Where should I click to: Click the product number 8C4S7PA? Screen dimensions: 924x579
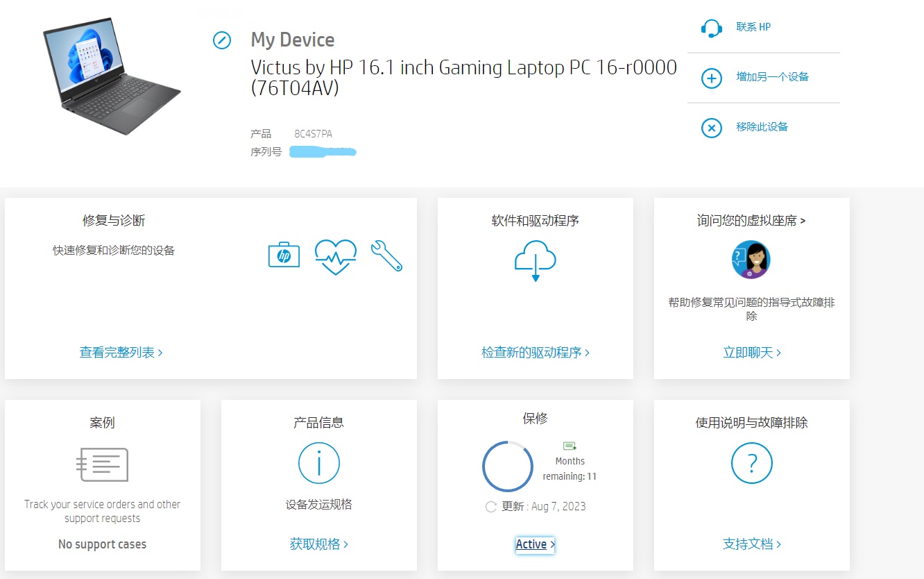pos(314,134)
